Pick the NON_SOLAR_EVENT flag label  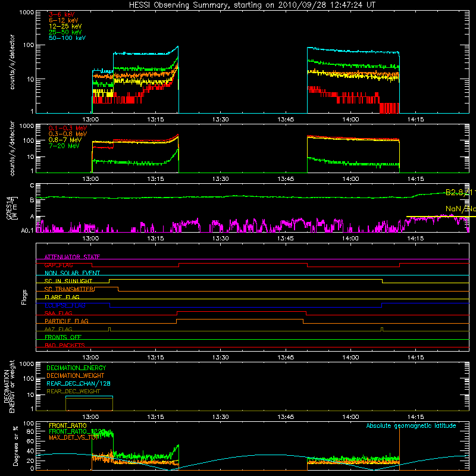pyautogui.click(x=72, y=273)
